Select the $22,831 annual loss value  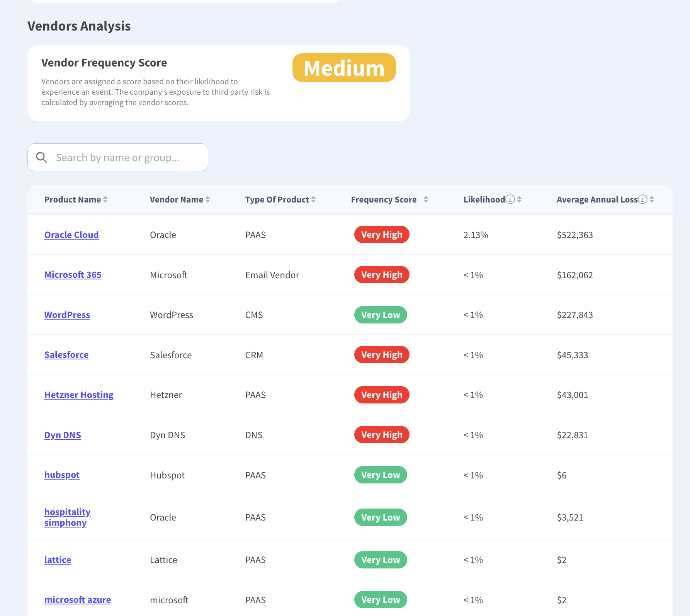click(573, 435)
